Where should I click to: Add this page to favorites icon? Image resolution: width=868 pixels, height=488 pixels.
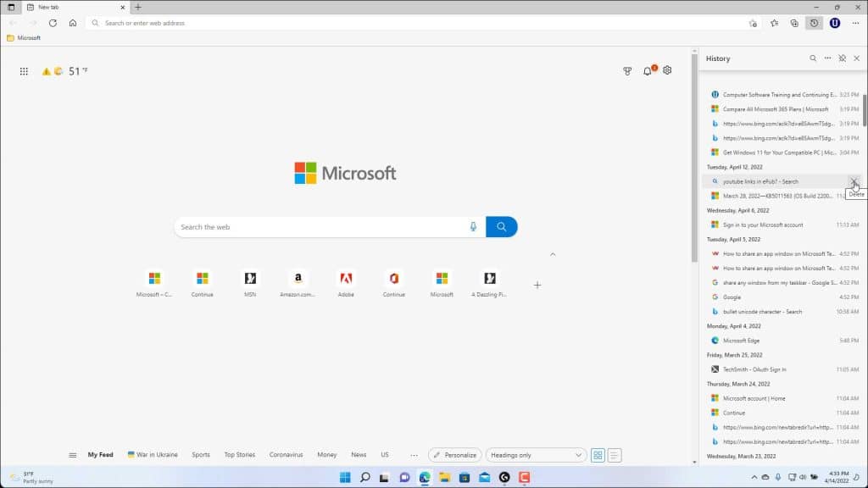pos(753,23)
